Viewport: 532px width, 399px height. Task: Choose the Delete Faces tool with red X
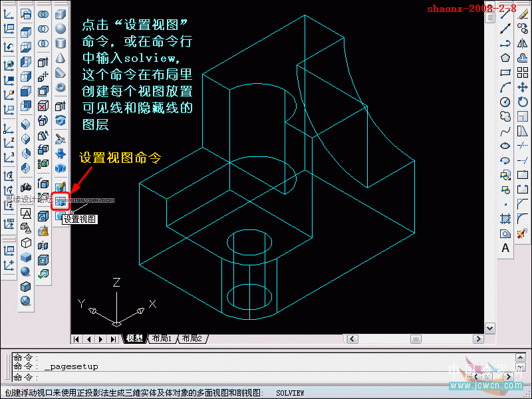(43, 106)
